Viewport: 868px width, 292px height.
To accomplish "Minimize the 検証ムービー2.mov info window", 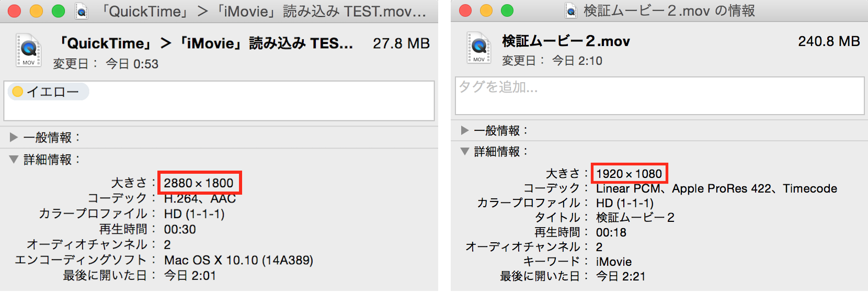I will pyautogui.click(x=486, y=10).
